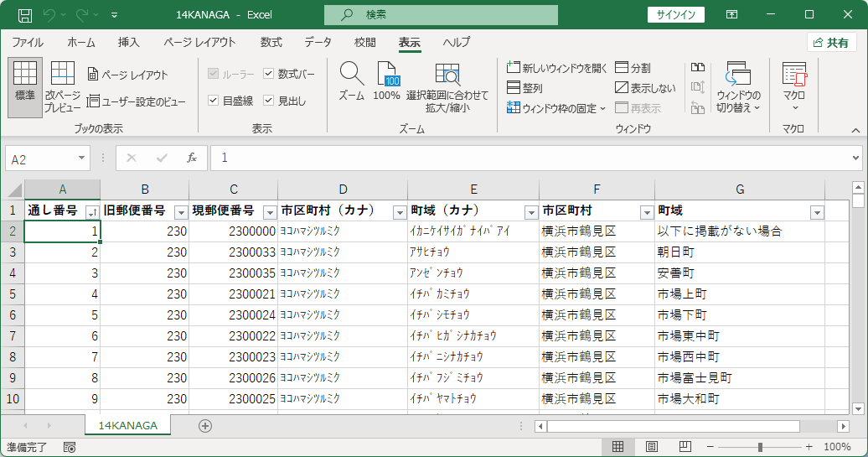The width and height of the screenshot is (868, 457).
Task: Click 分割 split window
Action: pyautogui.click(x=633, y=68)
